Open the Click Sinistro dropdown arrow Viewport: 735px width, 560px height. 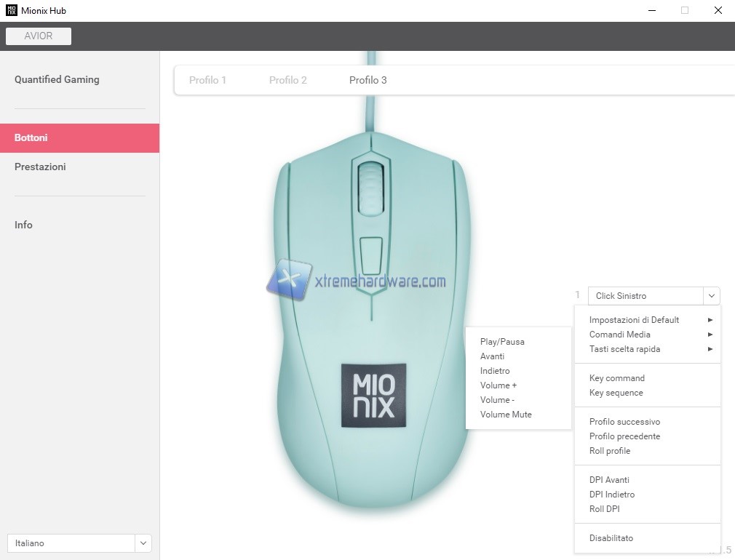click(x=711, y=296)
